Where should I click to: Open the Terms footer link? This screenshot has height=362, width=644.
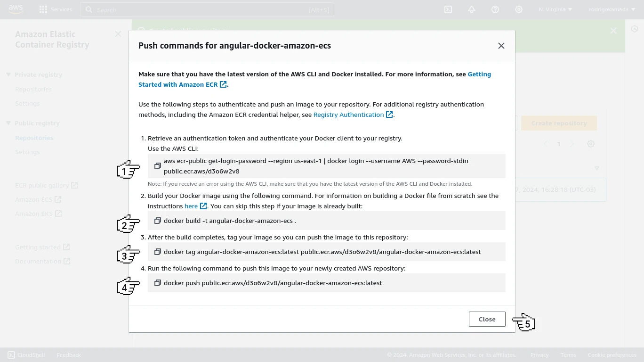pyautogui.click(x=568, y=355)
